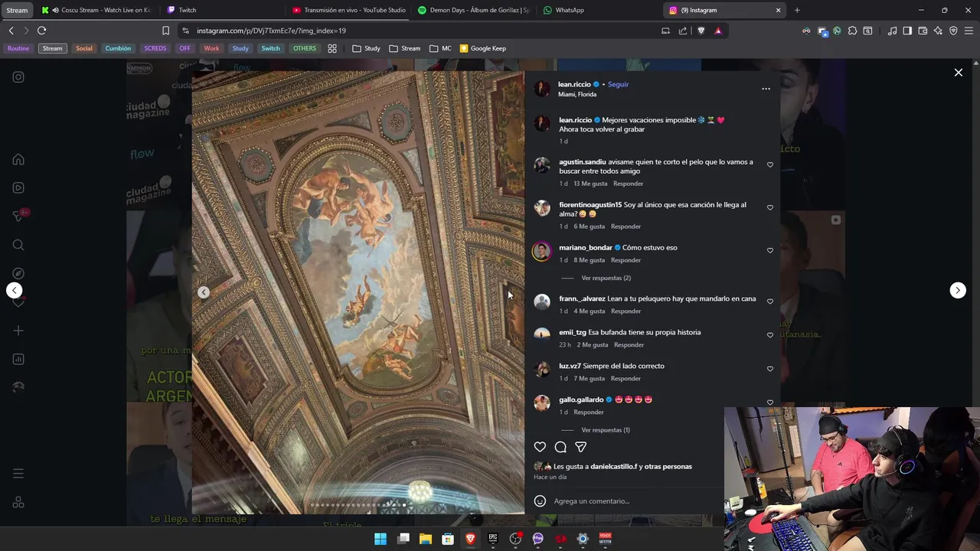Open browser extensions puzzle icon
This screenshot has width=980, height=551.
click(852, 31)
